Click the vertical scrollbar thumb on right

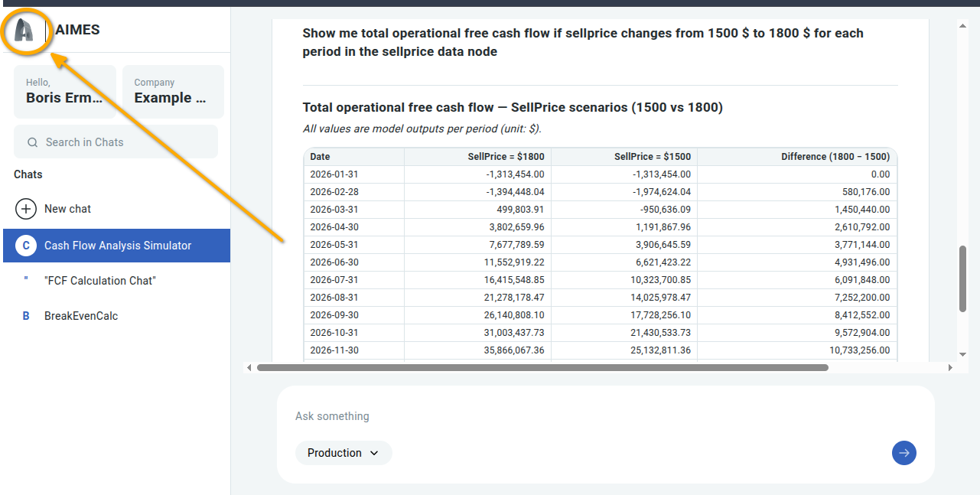962,278
